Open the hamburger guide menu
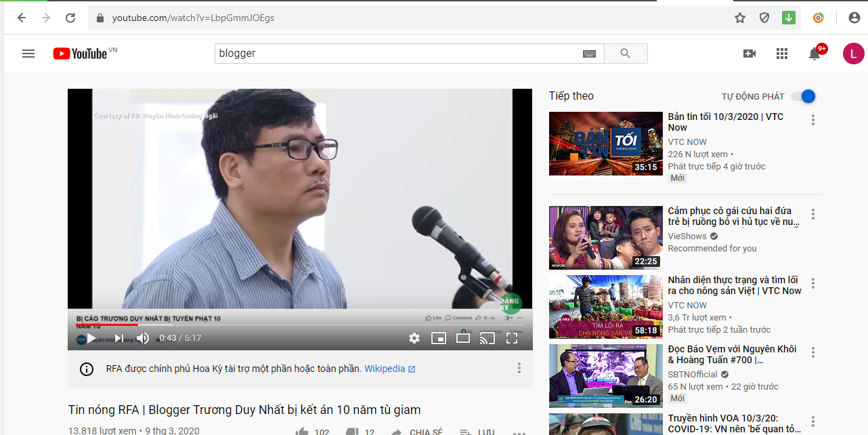The image size is (868, 435). (28, 54)
